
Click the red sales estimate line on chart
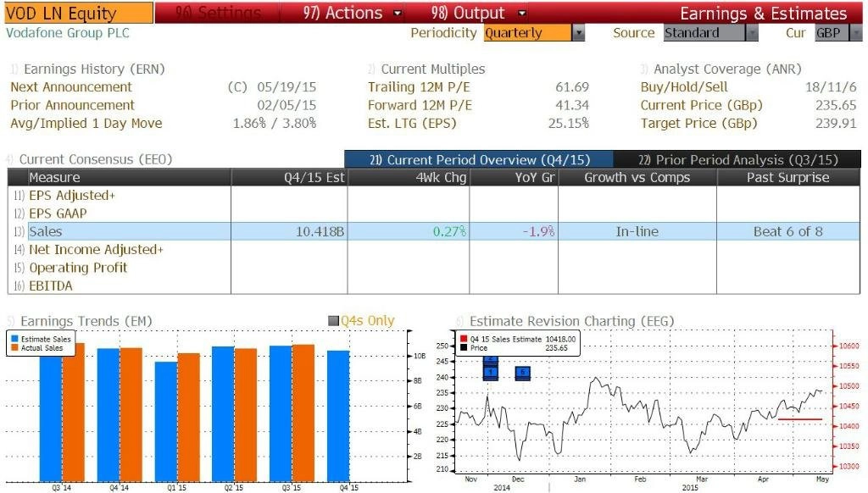800,419
